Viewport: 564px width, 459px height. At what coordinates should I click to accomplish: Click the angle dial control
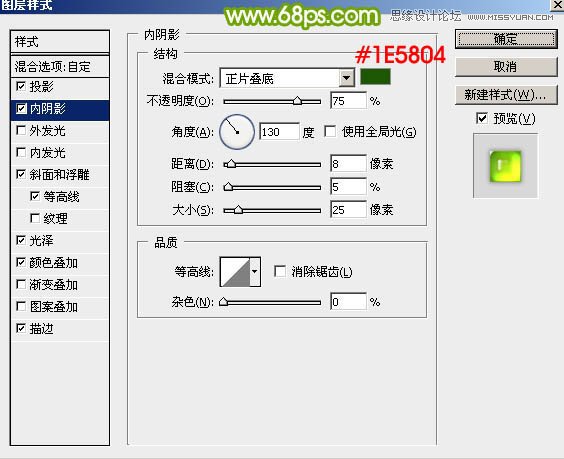(237, 132)
